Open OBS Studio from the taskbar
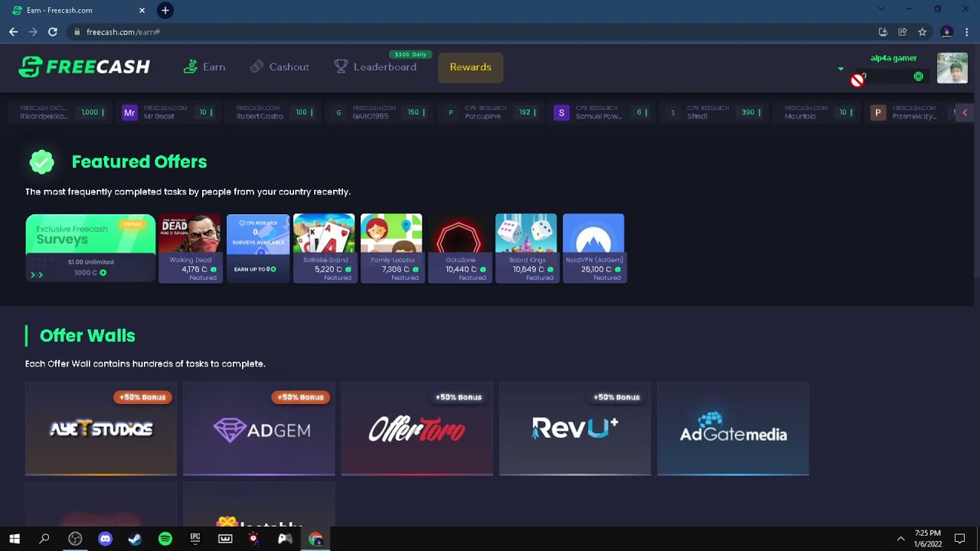 click(x=75, y=539)
